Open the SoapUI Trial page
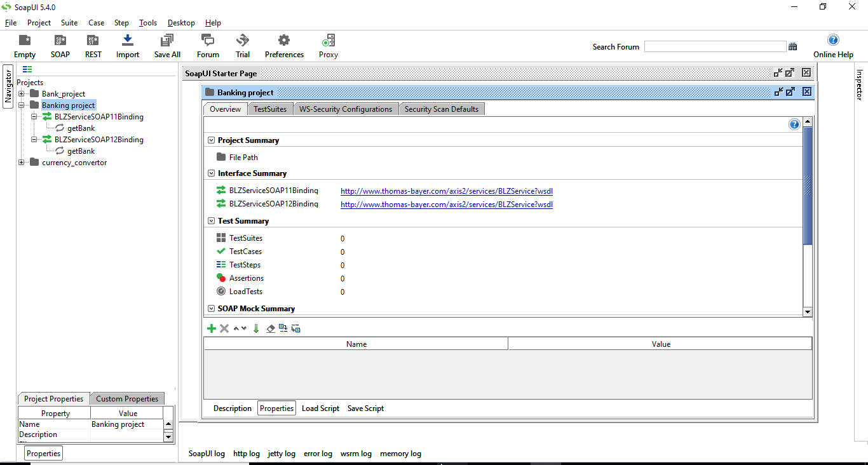 click(x=242, y=45)
